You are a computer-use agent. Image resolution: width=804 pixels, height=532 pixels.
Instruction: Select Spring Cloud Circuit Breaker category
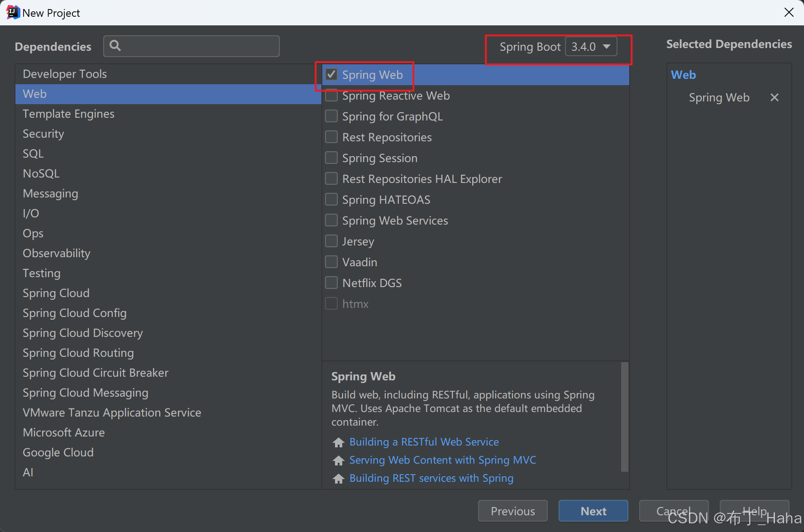coord(168,373)
